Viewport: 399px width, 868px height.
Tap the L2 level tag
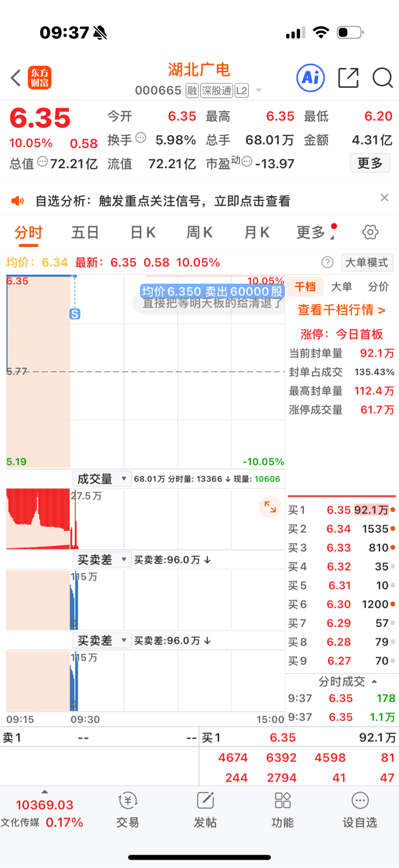242,91
